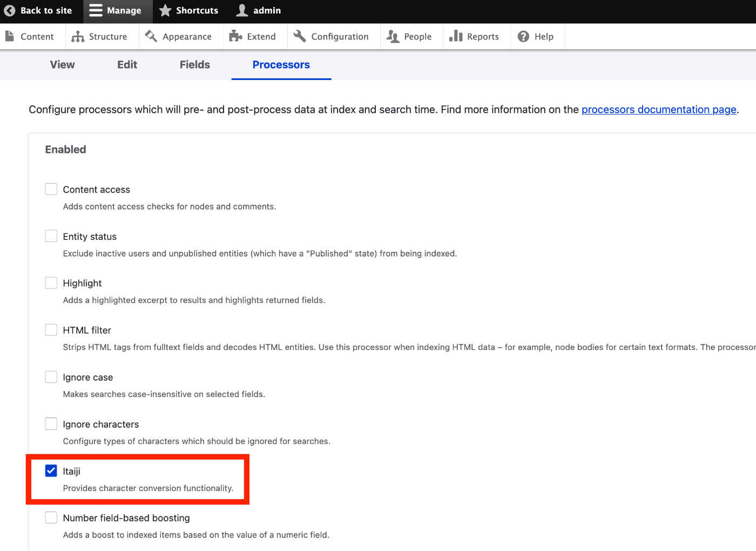This screenshot has height=551, width=756.
Task: Click the Appearance paintbrush icon
Action: 151,36
